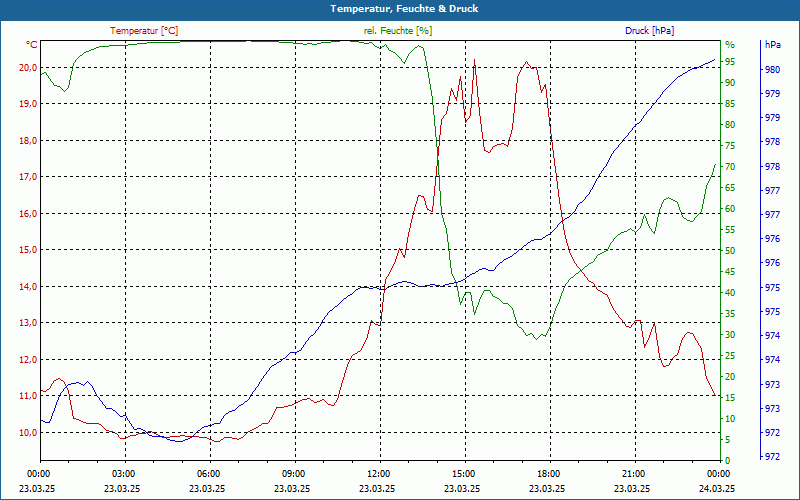Click the '60' humidity axis tick

(730, 209)
